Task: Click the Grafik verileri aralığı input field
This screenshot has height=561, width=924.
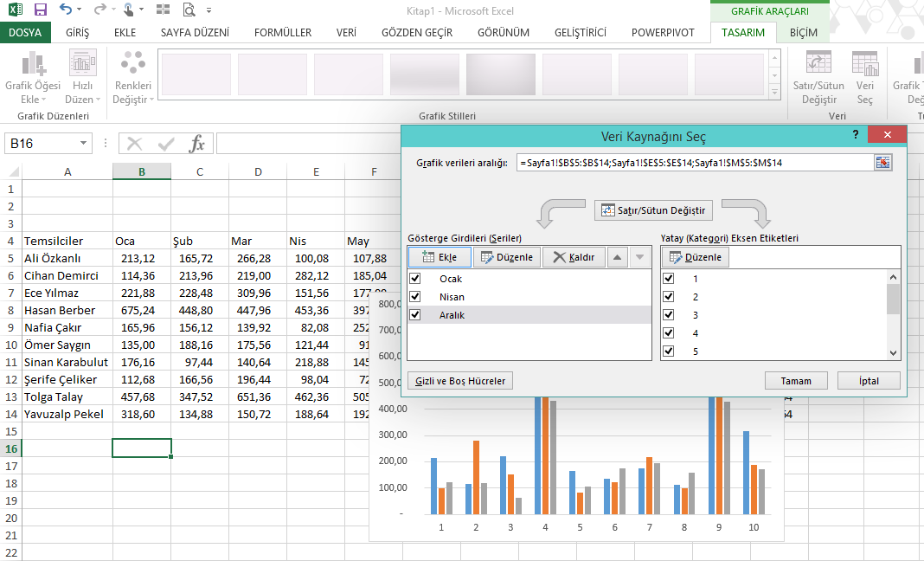Action: (x=694, y=163)
